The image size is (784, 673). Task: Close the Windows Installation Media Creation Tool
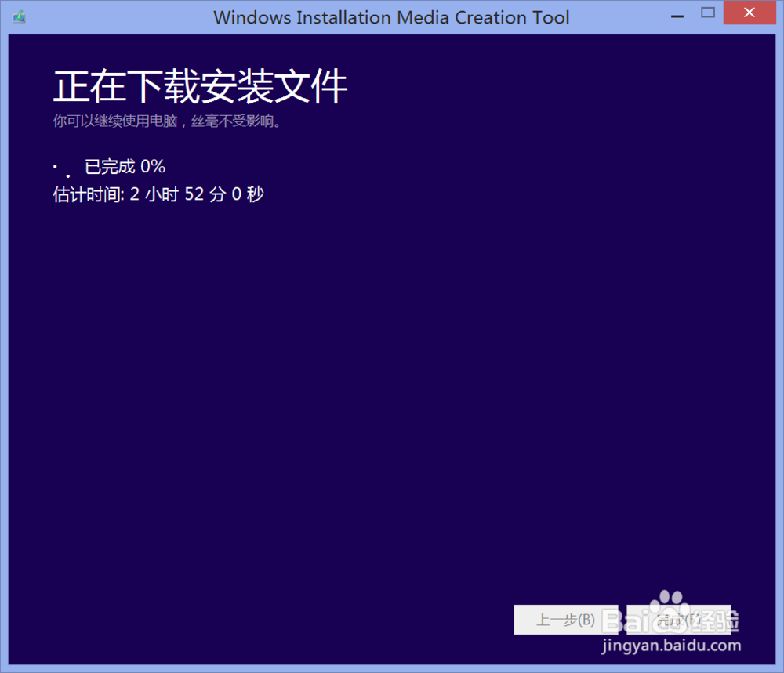tap(749, 13)
